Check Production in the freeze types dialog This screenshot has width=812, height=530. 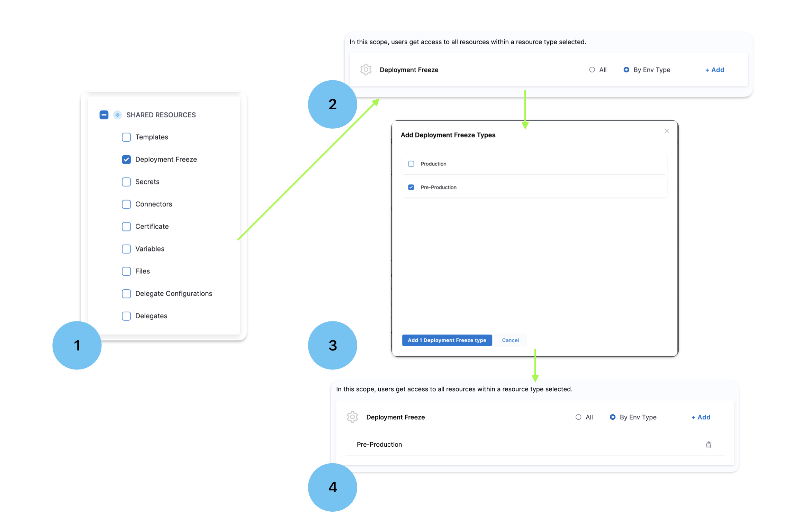coord(411,164)
